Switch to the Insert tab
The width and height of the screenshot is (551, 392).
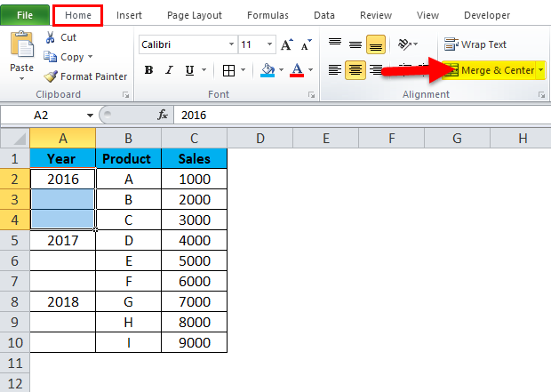tap(129, 15)
